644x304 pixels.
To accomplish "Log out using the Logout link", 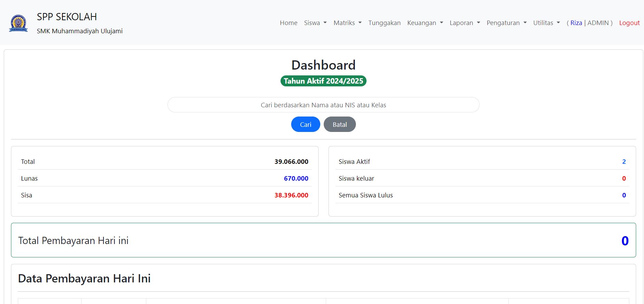I will pos(629,23).
